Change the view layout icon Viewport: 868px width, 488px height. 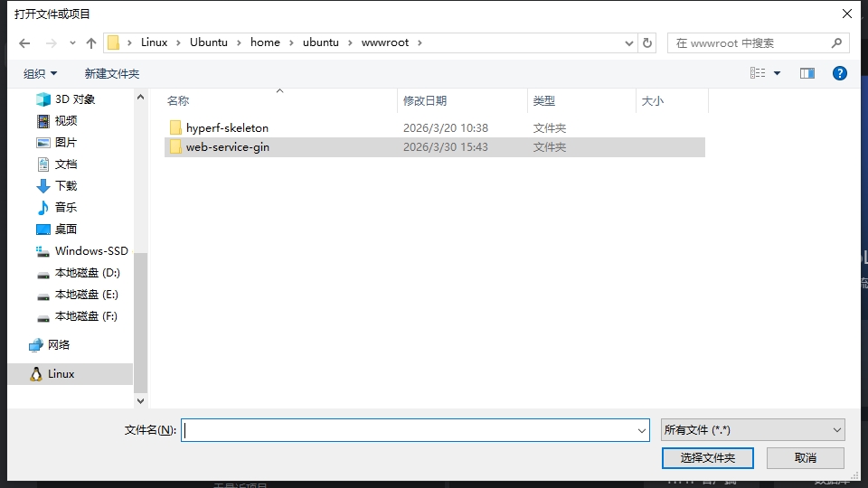pyautogui.click(x=758, y=73)
